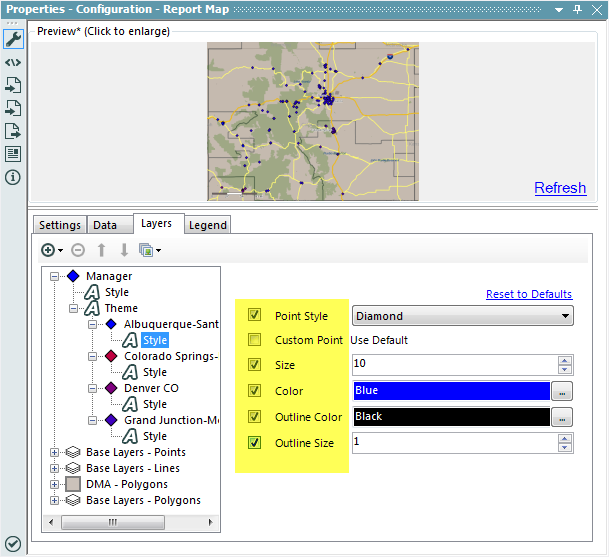The image size is (609, 557).
Task: Click the Denver CO purple diamond icon
Action: [111, 388]
